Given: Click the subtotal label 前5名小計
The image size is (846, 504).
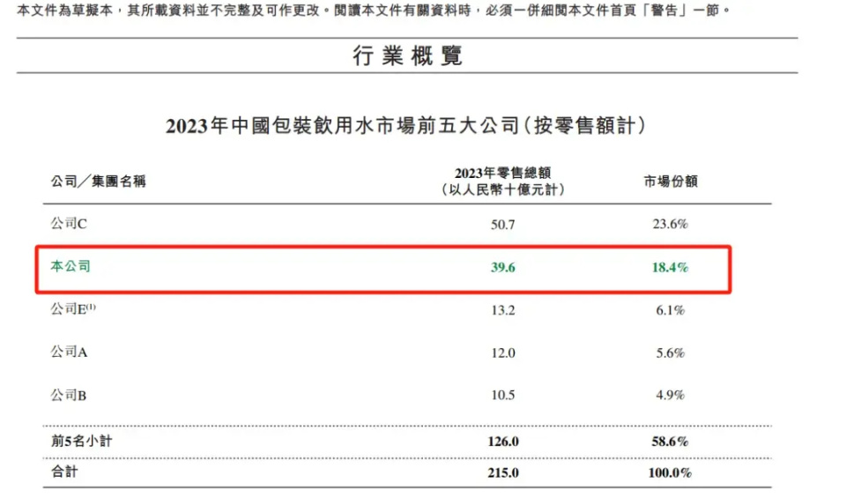Looking at the screenshot, I should [81, 441].
